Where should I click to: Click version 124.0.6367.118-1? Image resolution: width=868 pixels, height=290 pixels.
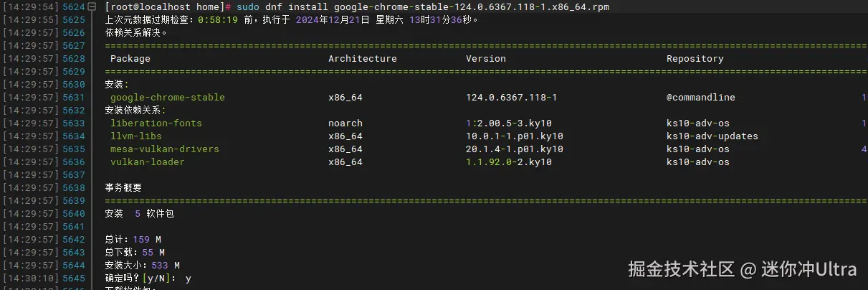pos(511,97)
